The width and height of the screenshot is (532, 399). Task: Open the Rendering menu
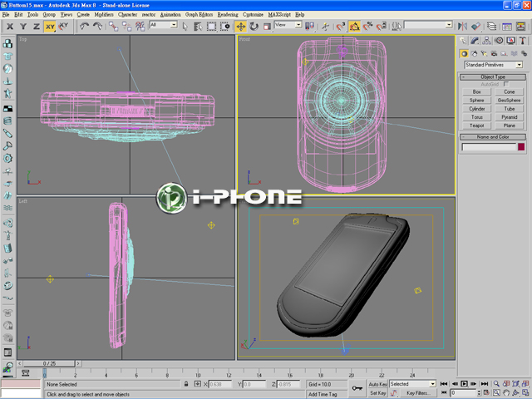(228, 15)
